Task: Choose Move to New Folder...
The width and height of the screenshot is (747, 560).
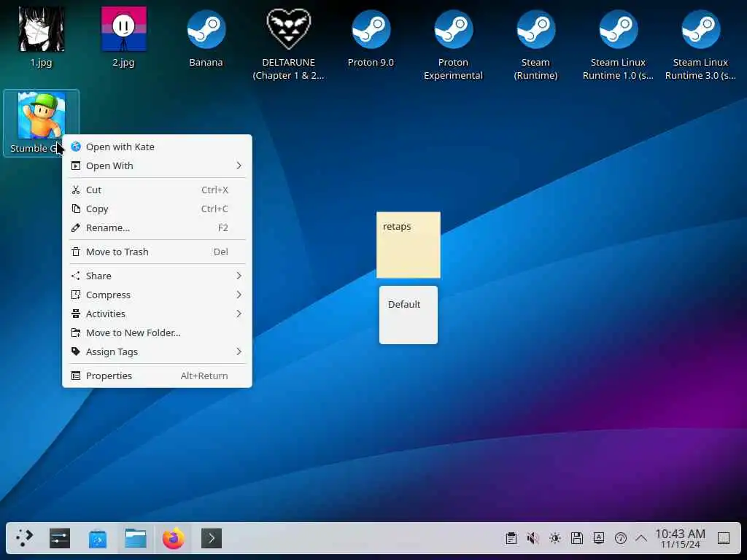Action: tap(158, 332)
